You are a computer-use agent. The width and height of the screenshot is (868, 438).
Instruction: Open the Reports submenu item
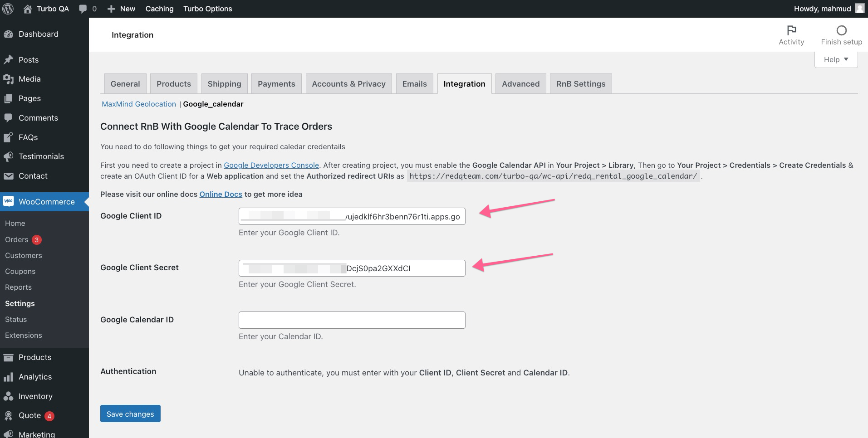[x=18, y=287]
